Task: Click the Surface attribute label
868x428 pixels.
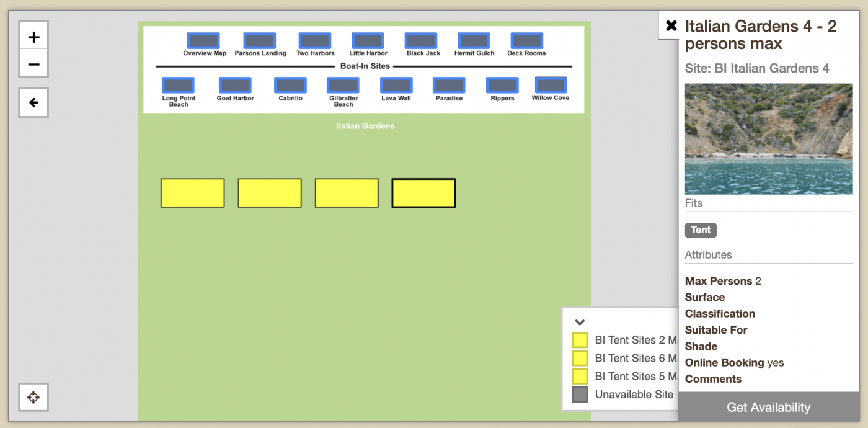Action: 705,297
